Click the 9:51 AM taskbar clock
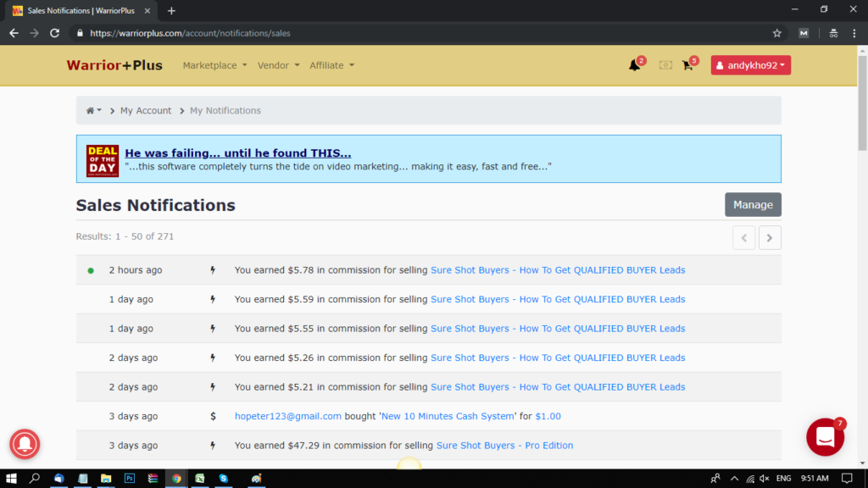Screen dimensions: 868x488 coord(815,479)
